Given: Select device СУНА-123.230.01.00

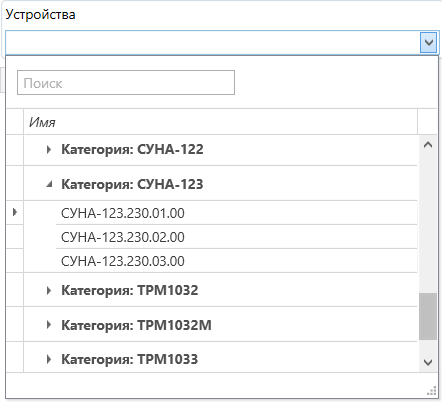Looking at the screenshot, I should pos(123,213).
